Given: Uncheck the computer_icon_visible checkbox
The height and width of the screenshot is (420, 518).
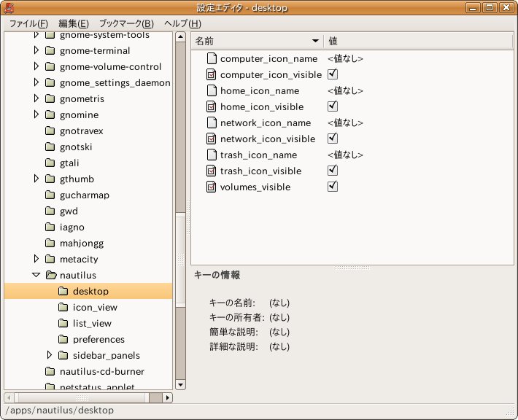Looking at the screenshot, I should point(333,74).
